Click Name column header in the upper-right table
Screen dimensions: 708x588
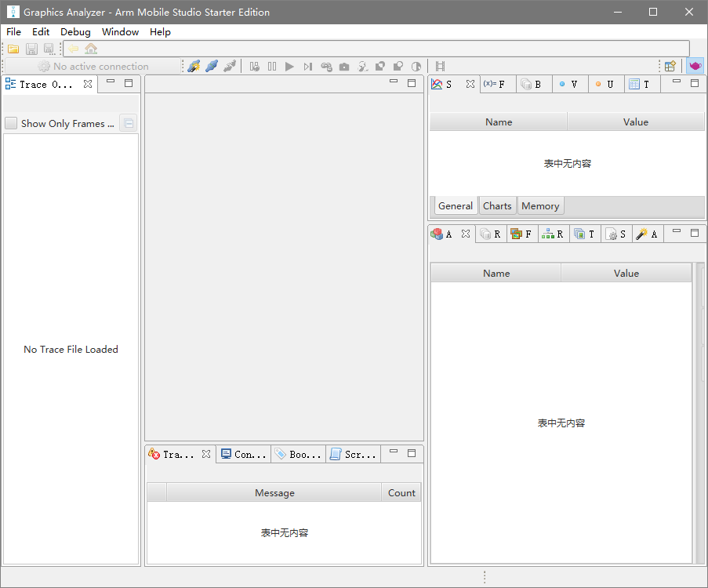pos(499,122)
